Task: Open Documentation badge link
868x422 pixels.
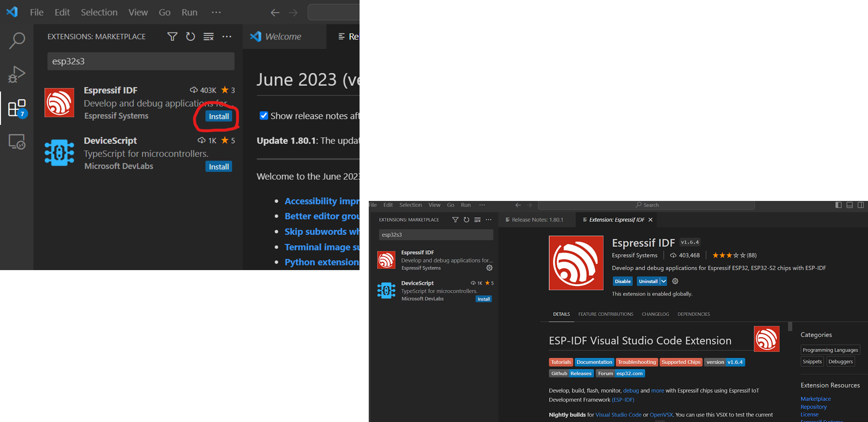Action: pos(594,362)
